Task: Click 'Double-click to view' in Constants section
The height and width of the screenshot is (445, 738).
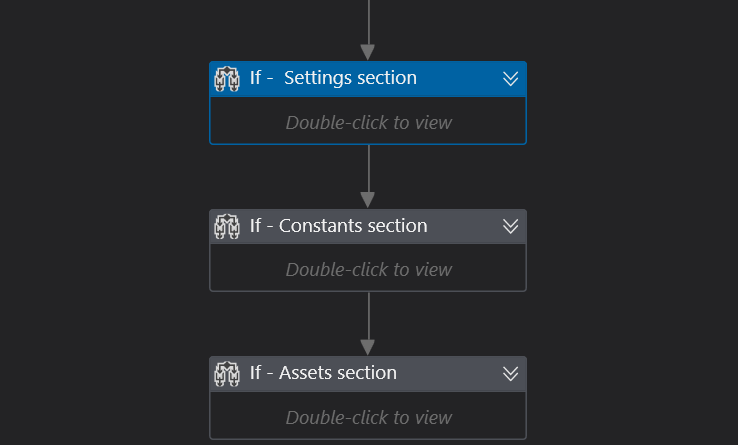Action: pyautogui.click(x=368, y=269)
